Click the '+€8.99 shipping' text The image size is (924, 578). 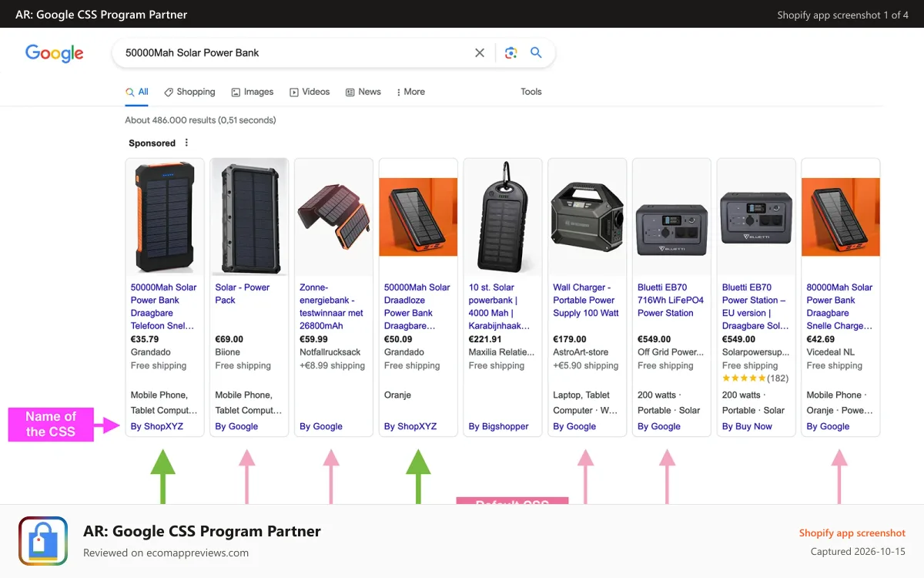[332, 365]
